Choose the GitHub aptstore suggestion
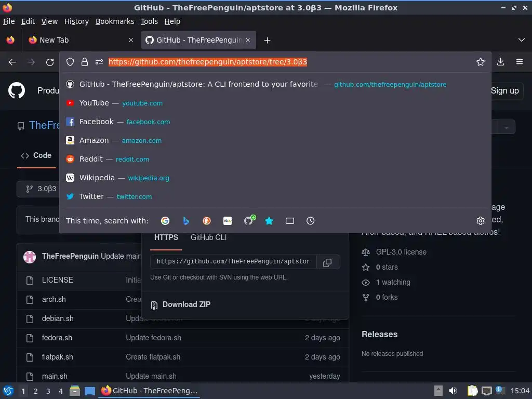Screen dimensions: 532x399 275,84
